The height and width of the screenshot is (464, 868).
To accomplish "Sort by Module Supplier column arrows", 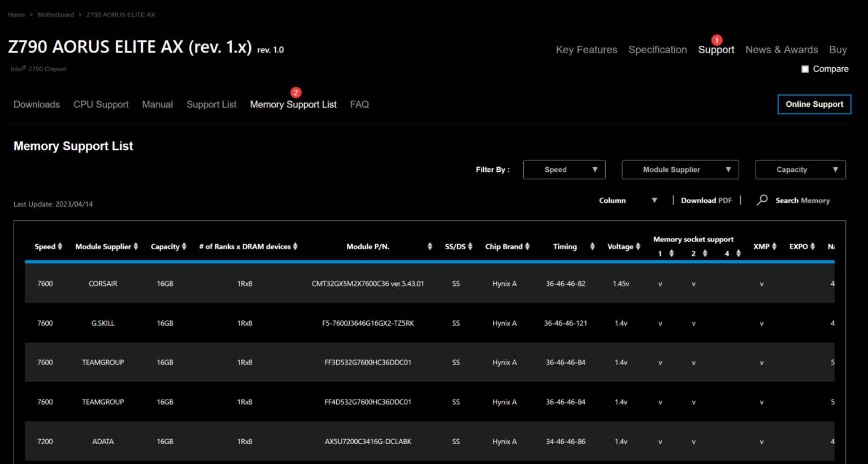I will (136, 246).
